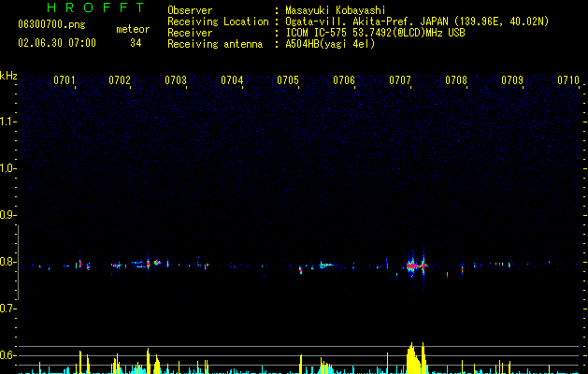Click the 1.1 kHz axis label
The width and height of the screenshot is (588, 374).
pyautogui.click(x=7, y=122)
